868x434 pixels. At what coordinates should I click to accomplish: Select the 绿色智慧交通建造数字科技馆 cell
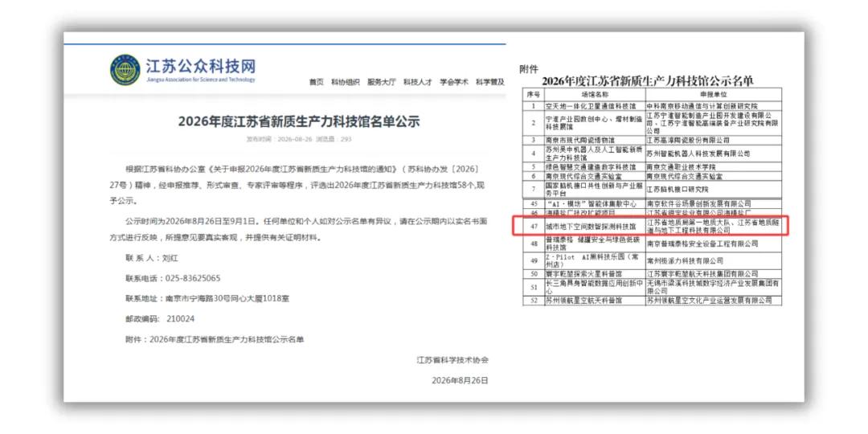(x=594, y=166)
